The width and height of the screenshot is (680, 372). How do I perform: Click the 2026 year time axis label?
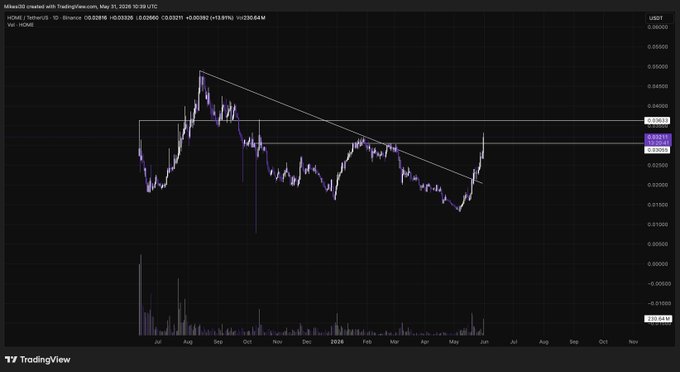337,342
